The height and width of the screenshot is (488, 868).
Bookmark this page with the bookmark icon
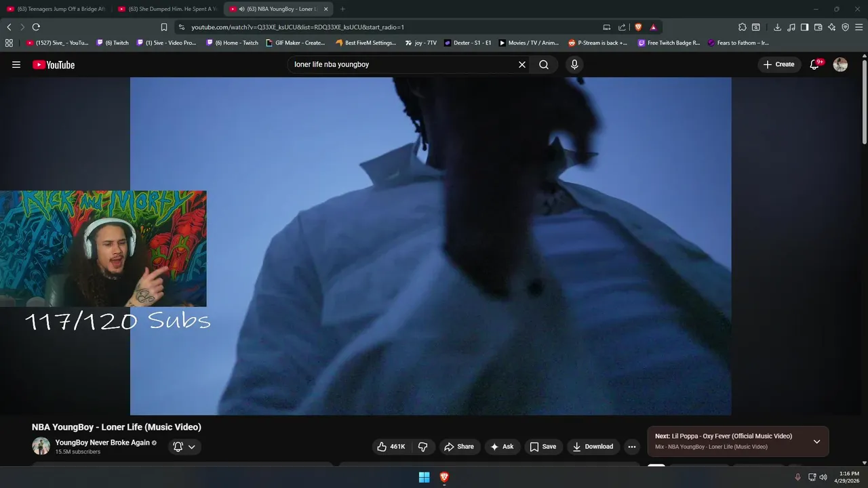coord(164,27)
